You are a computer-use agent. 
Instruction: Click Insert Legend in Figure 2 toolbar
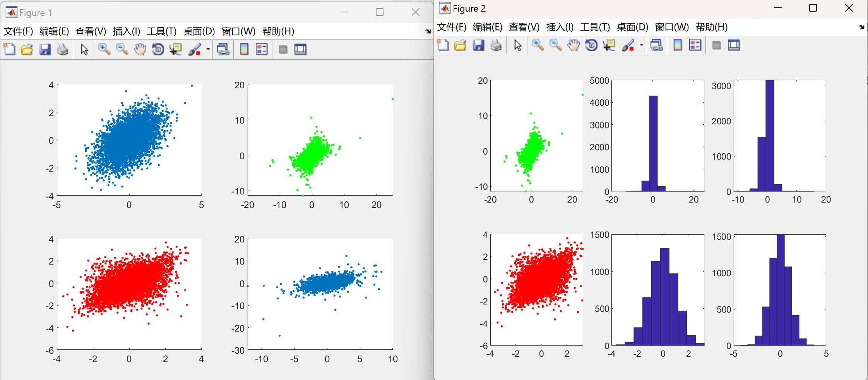coord(695,45)
